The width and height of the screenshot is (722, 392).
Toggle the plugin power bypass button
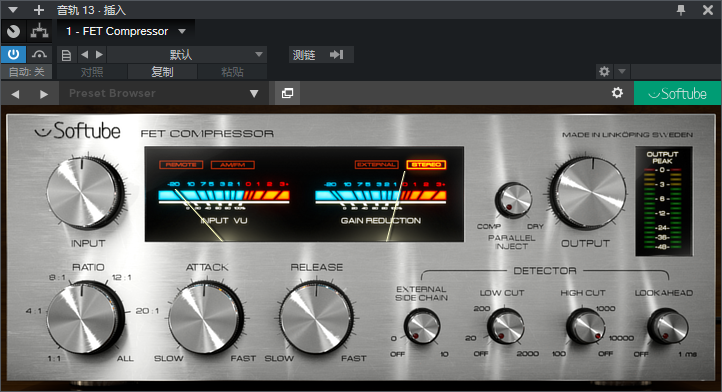coord(13,55)
